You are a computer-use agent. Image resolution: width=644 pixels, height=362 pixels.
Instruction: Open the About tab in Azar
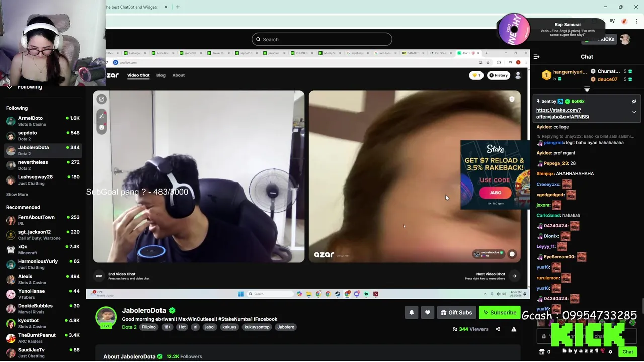pyautogui.click(x=179, y=75)
